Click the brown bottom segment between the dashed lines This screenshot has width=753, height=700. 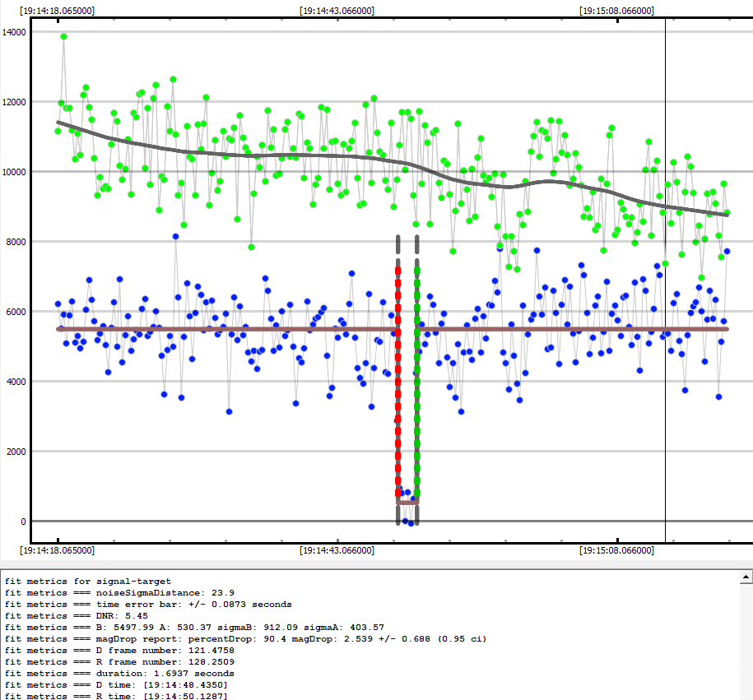click(407, 501)
